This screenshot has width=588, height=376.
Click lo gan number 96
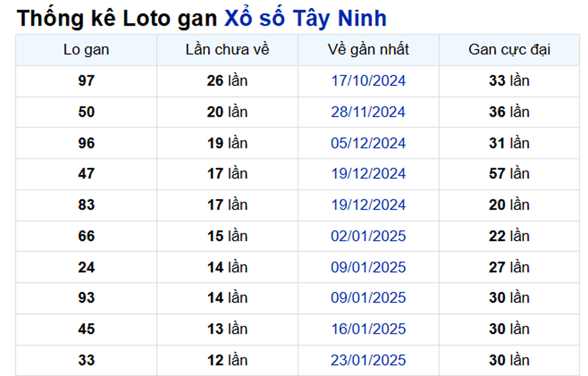point(86,143)
